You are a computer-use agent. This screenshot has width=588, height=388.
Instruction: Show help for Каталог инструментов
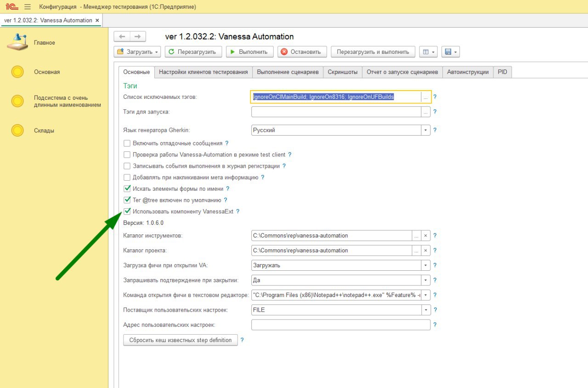coord(435,236)
